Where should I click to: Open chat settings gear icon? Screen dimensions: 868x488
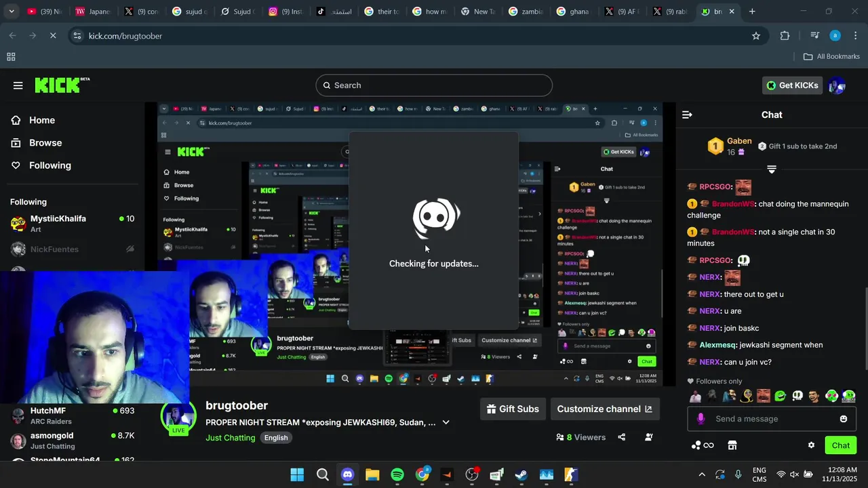tap(811, 445)
